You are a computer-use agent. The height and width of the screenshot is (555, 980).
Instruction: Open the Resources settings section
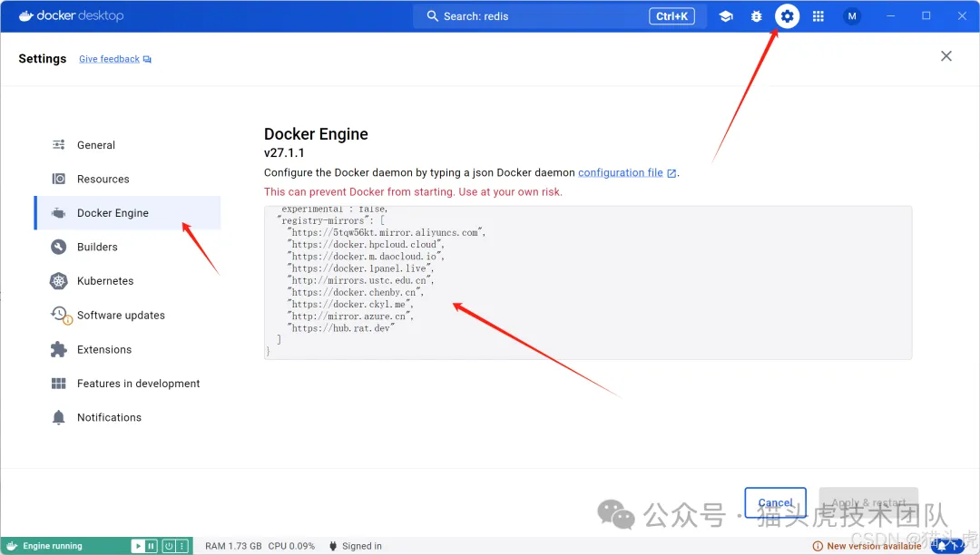coord(128,180)
